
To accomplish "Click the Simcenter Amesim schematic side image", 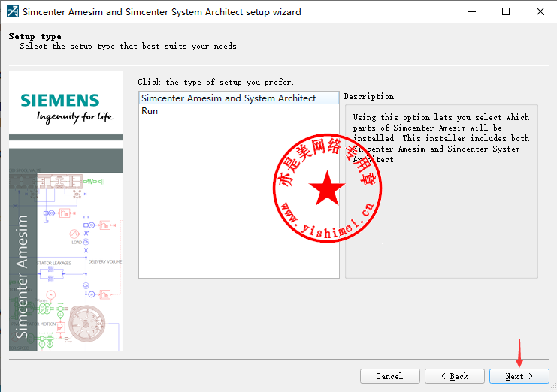I will tap(65, 250).
